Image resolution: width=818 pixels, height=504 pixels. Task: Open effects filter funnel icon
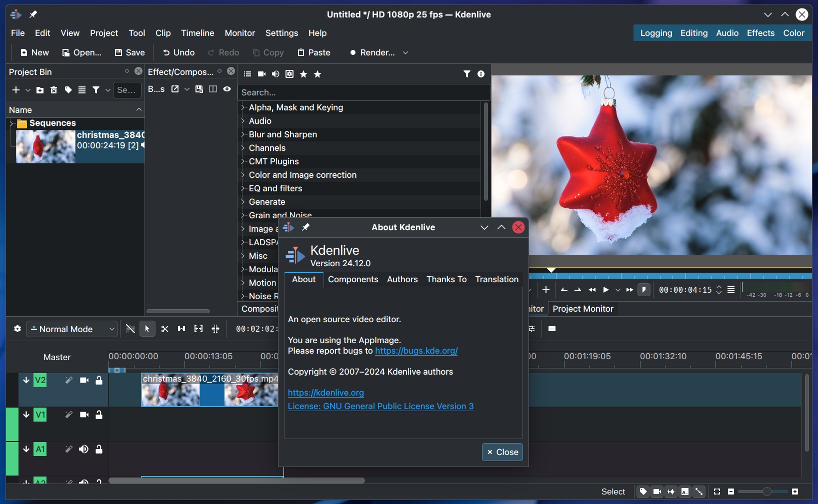(x=467, y=74)
